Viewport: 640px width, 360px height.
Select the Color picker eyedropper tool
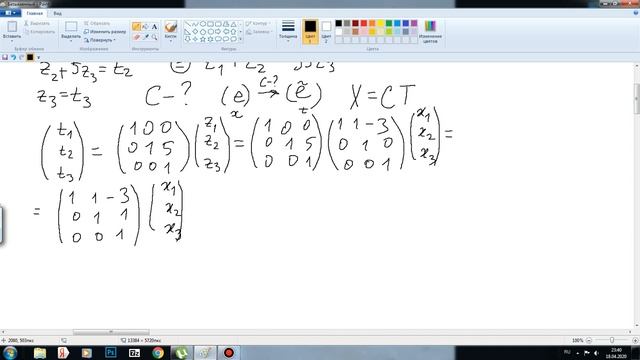(x=145, y=37)
